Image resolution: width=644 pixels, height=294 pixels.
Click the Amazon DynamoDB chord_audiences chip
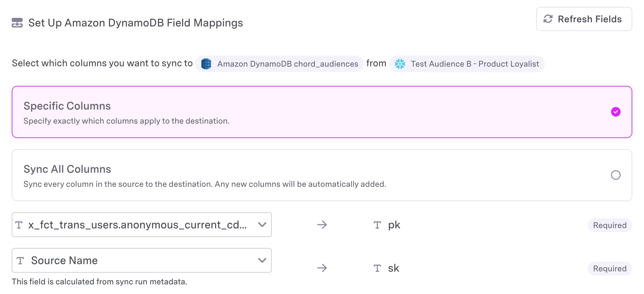pos(279,64)
